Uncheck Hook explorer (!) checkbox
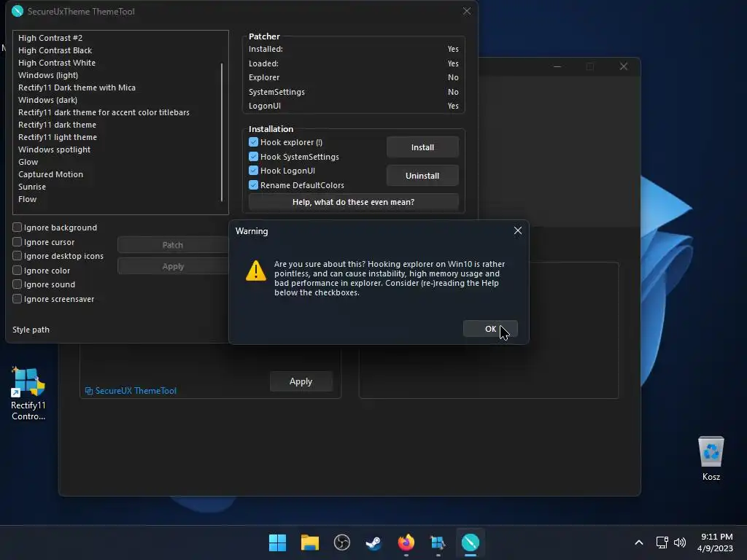747x560 pixels. pyautogui.click(x=253, y=142)
